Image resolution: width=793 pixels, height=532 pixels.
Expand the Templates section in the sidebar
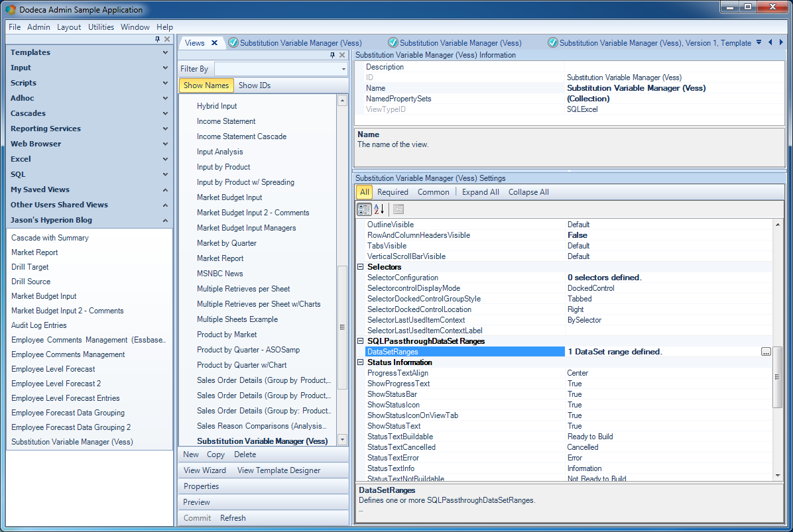click(x=89, y=52)
